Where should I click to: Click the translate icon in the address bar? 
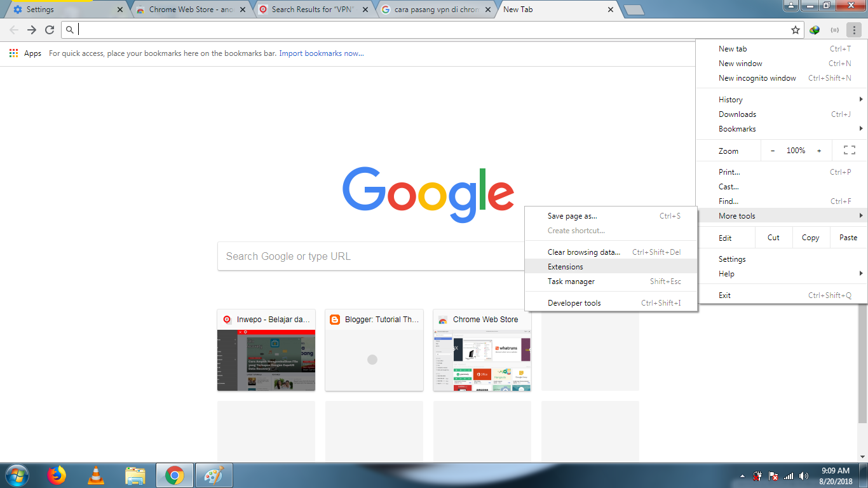point(815,29)
